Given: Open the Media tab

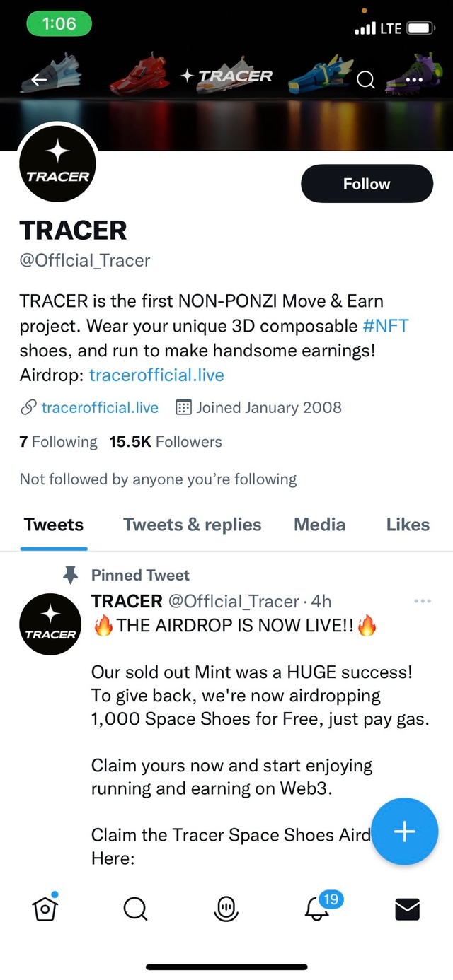Looking at the screenshot, I should 320,525.
